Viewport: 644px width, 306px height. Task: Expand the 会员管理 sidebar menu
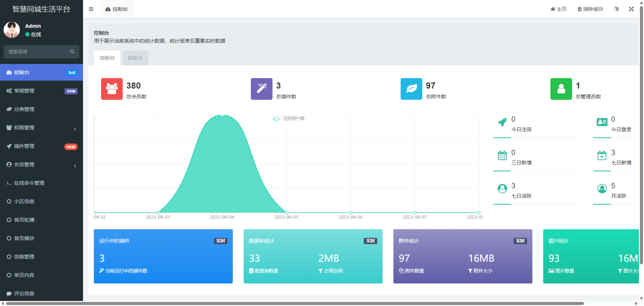(x=41, y=165)
